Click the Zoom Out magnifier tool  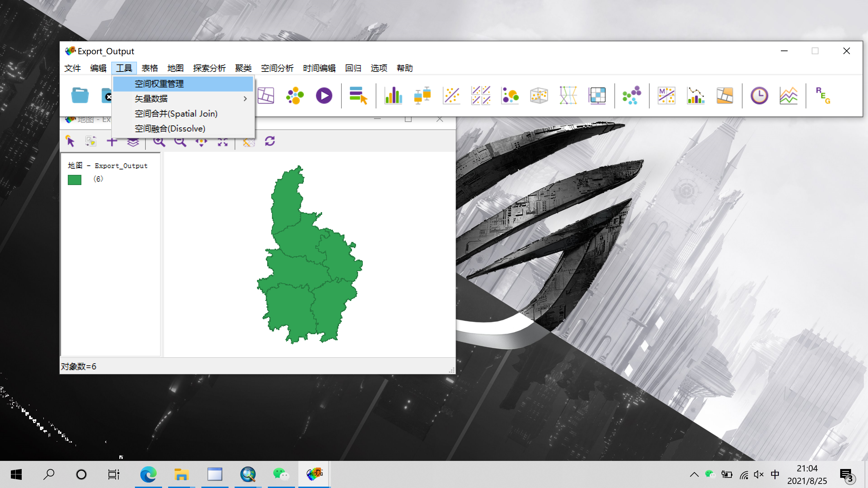point(180,141)
